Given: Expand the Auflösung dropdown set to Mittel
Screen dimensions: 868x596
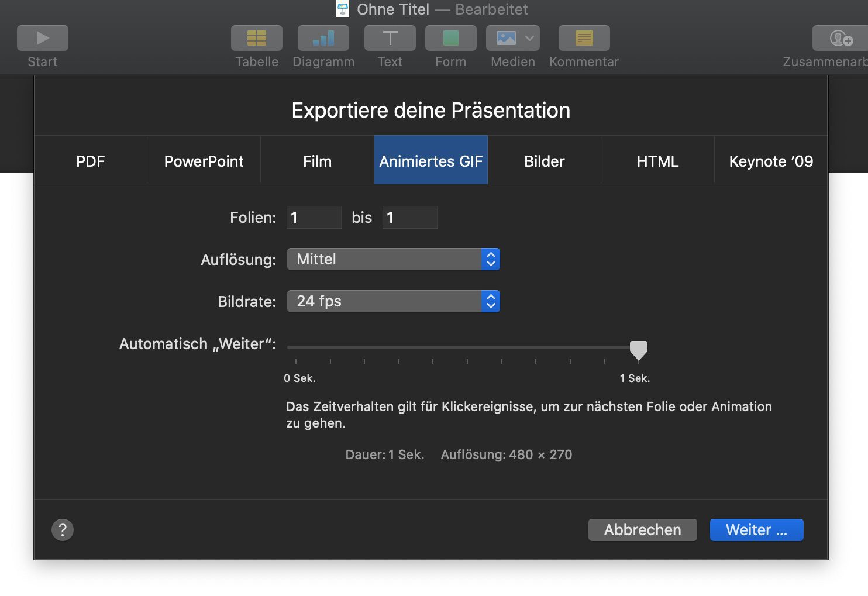Looking at the screenshot, I should click(x=393, y=259).
